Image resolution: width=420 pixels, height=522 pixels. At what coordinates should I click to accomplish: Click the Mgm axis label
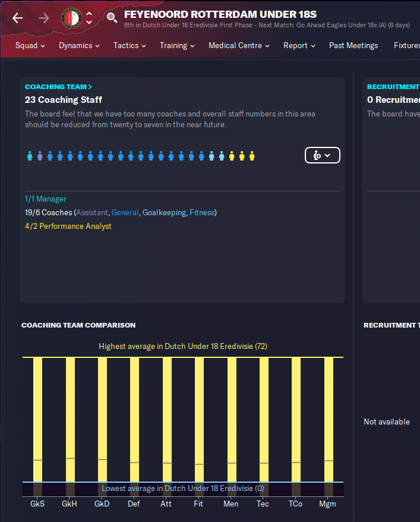(327, 504)
